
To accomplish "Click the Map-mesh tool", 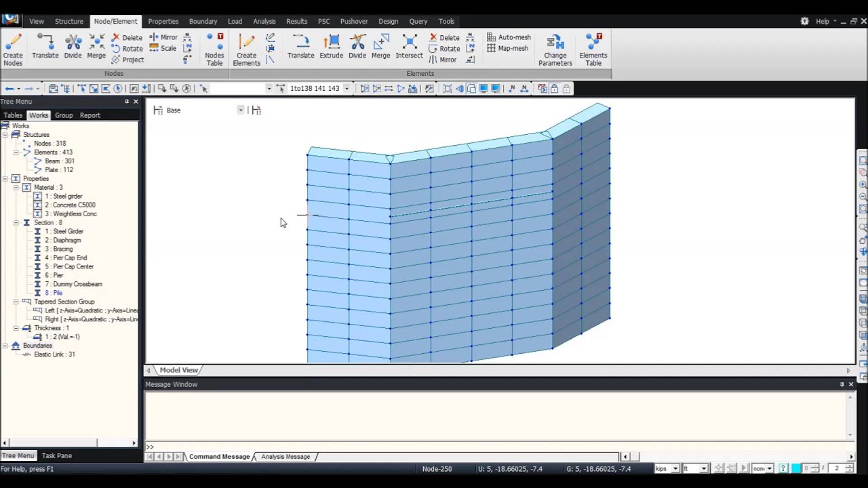I will point(508,48).
